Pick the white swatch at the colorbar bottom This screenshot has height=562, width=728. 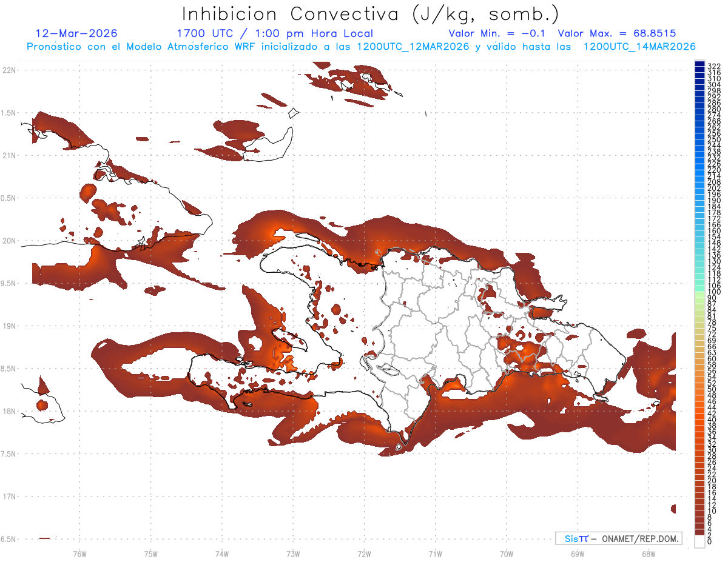pos(699,541)
